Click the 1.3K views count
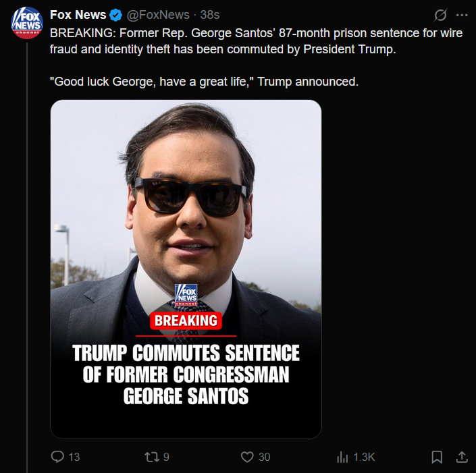The height and width of the screenshot is (473, 476). tap(364, 457)
